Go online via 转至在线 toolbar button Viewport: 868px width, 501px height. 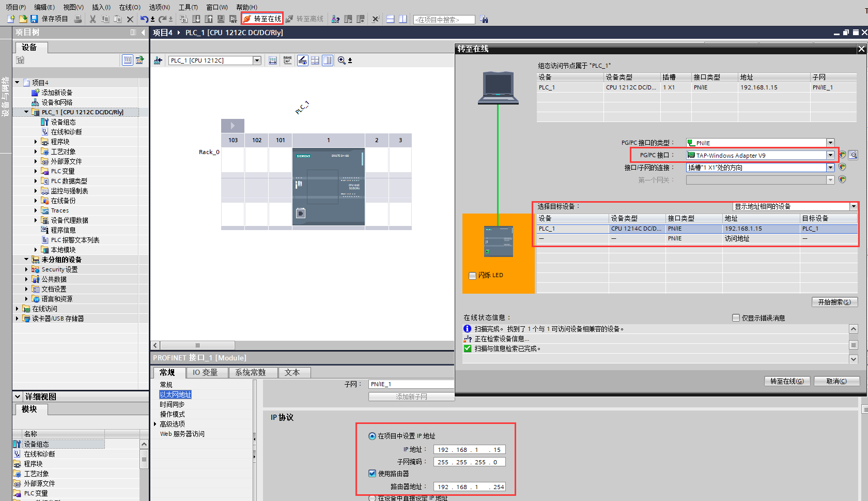262,19
